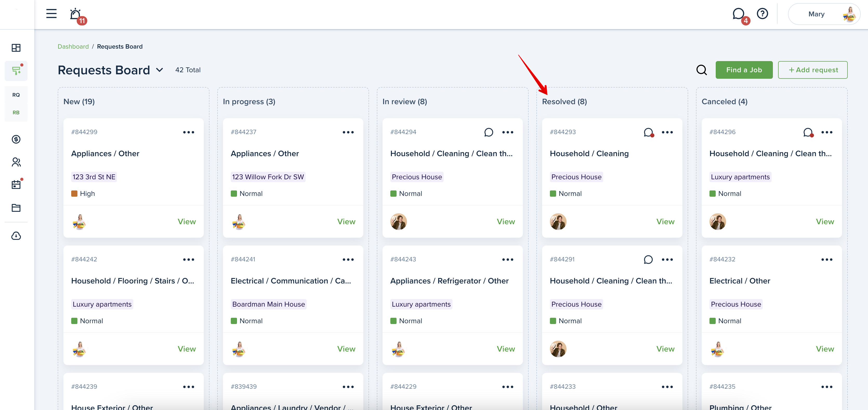View request #844232 Electrical / Other
The height and width of the screenshot is (410, 868).
click(x=825, y=349)
